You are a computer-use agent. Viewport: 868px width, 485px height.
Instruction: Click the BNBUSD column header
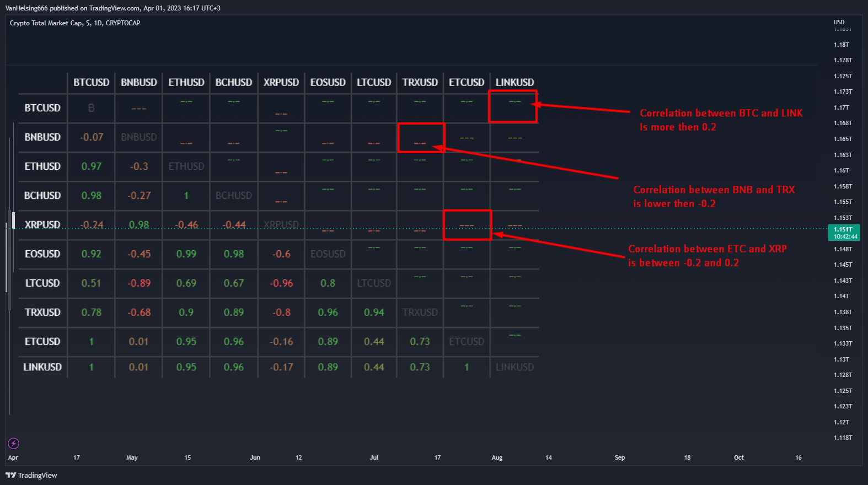point(139,82)
